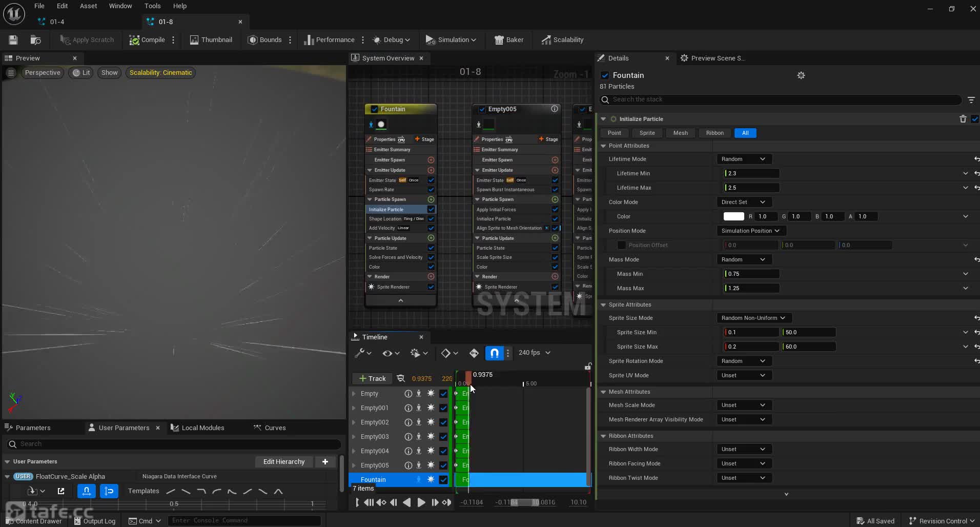
Task: Open the File menu
Action: pyautogui.click(x=39, y=6)
